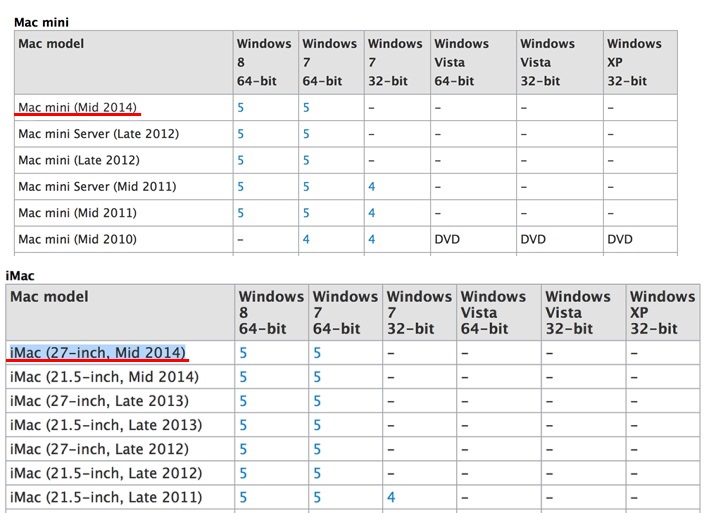Click the iMac (21.5-inch, Late 2011) row label
704x513 pixels.
[106, 497]
